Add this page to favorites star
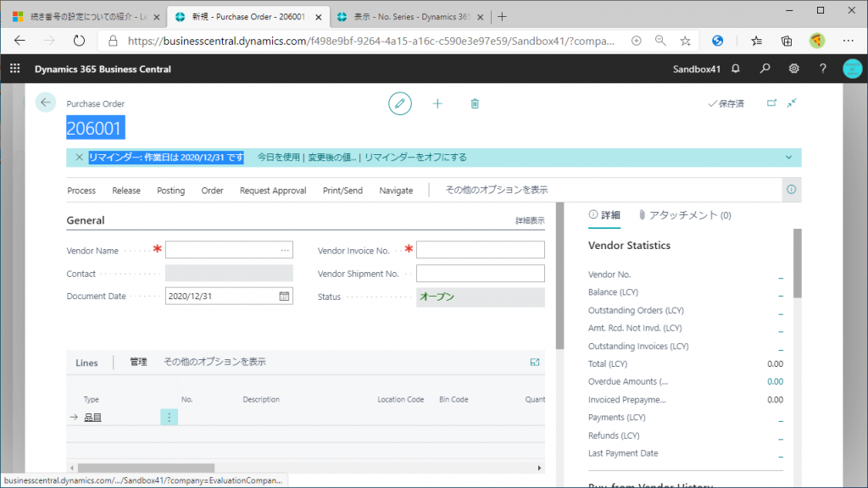 (x=685, y=41)
